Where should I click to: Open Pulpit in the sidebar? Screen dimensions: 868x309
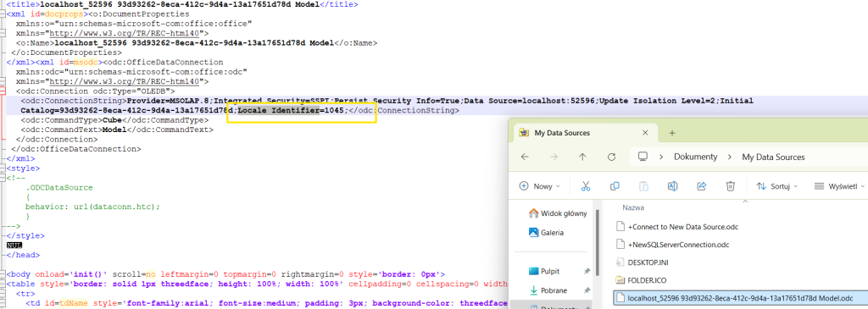544,272
